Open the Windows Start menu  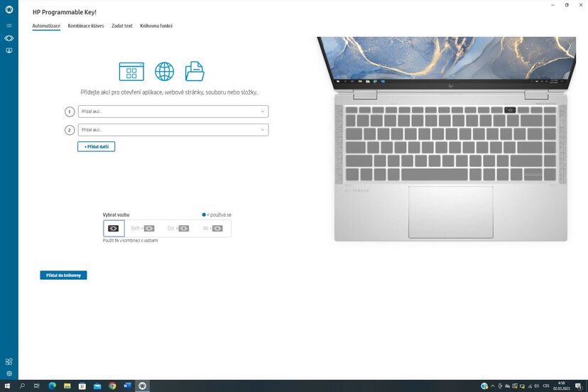tap(7, 386)
